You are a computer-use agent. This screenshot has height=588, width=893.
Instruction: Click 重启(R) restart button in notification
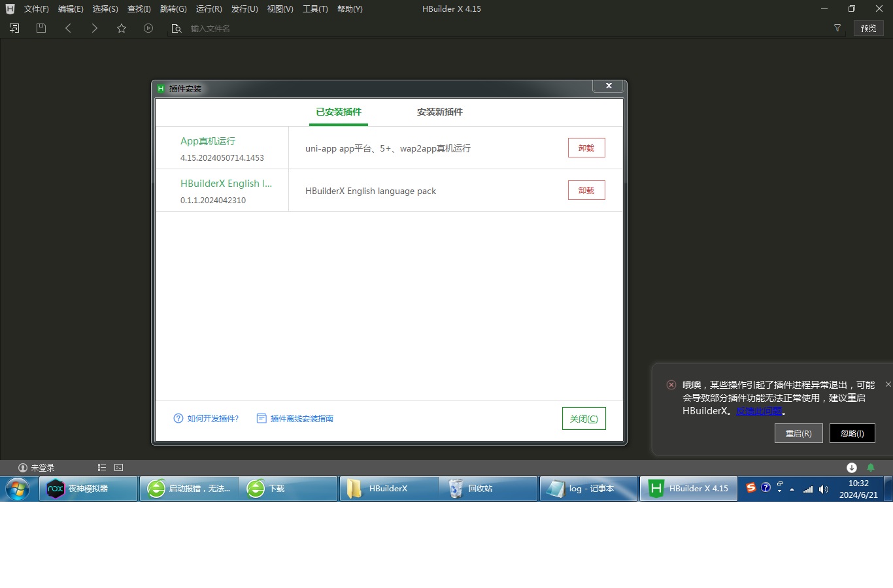tap(799, 433)
